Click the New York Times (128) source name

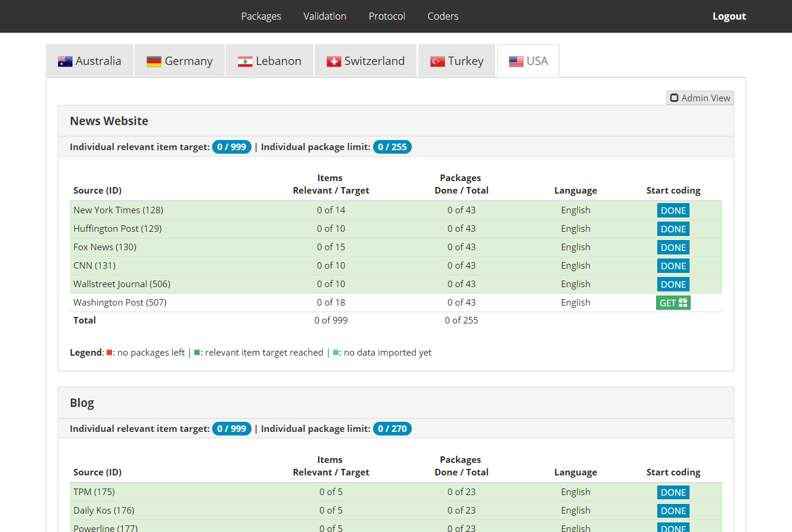[x=118, y=210]
